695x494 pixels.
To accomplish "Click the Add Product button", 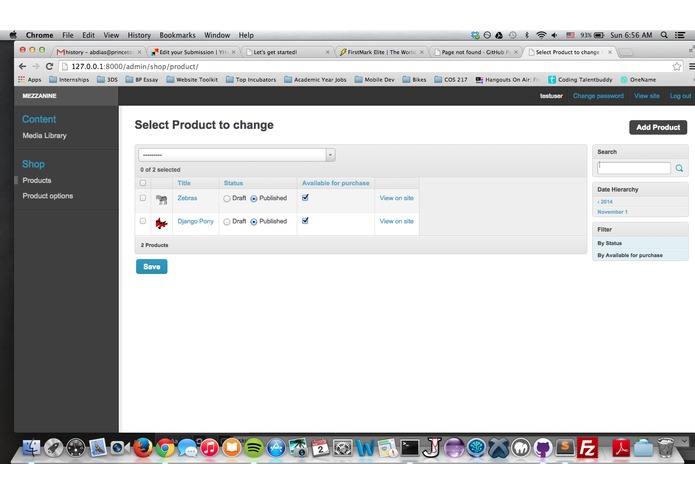I will pyautogui.click(x=658, y=127).
